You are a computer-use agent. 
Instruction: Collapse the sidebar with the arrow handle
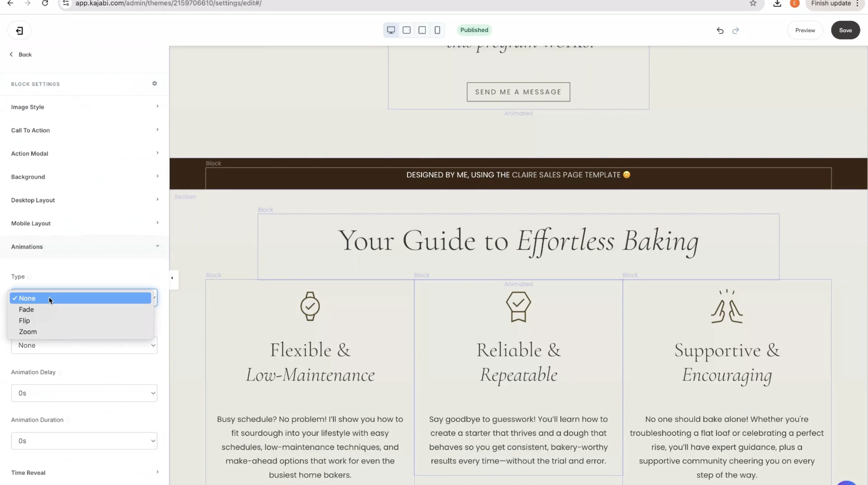point(172,278)
